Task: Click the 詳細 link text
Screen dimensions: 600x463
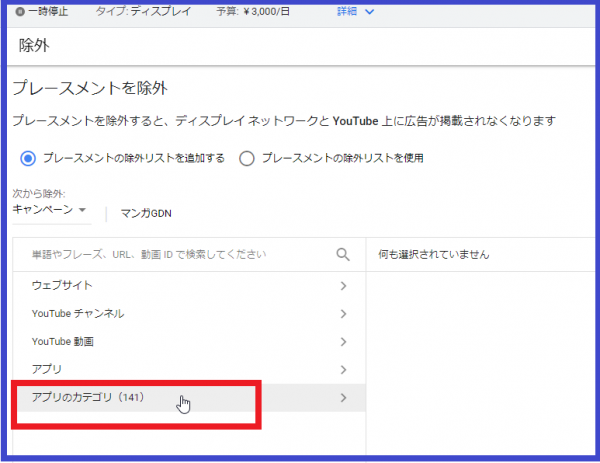Action: tap(346, 12)
